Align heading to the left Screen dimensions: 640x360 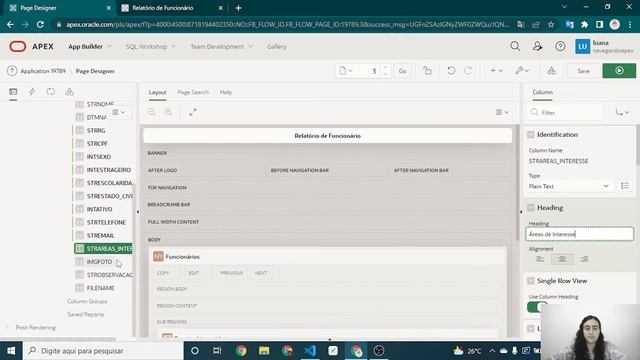tap(540, 259)
